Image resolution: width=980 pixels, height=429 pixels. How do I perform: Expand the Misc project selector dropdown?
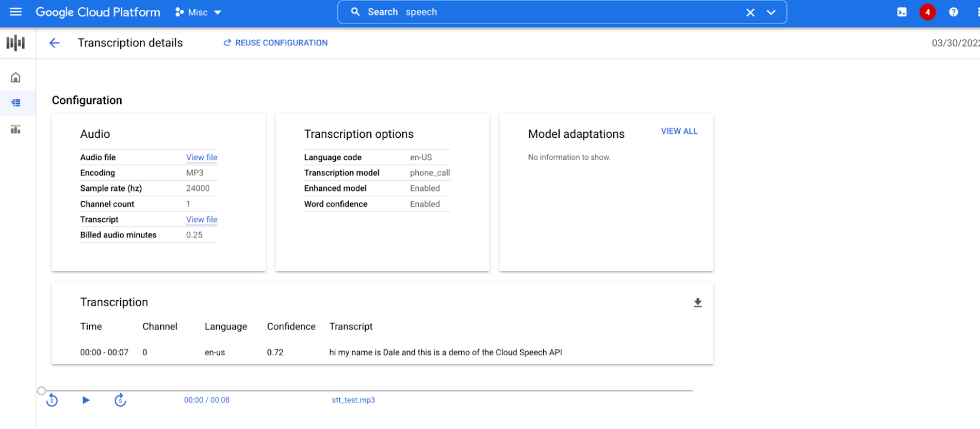tap(199, 12)
